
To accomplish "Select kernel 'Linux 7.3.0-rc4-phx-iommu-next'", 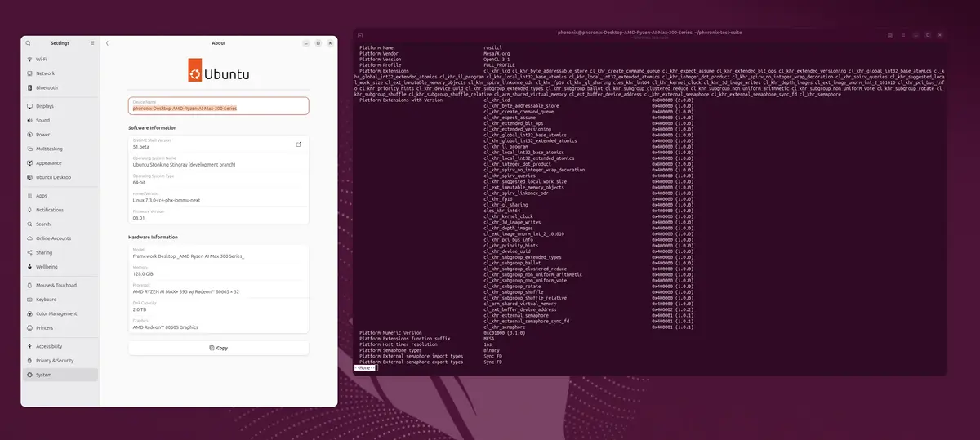I will (x=167, y=199).
